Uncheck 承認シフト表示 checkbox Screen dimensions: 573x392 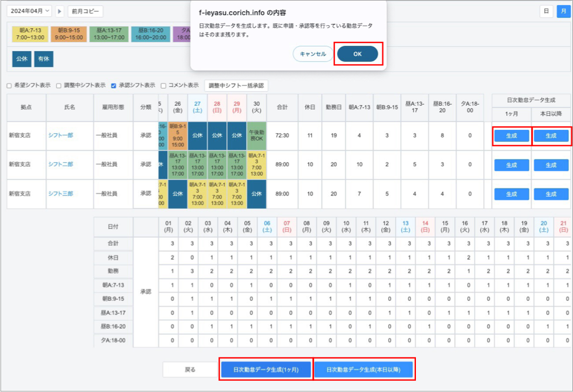(x=114, y=85)
